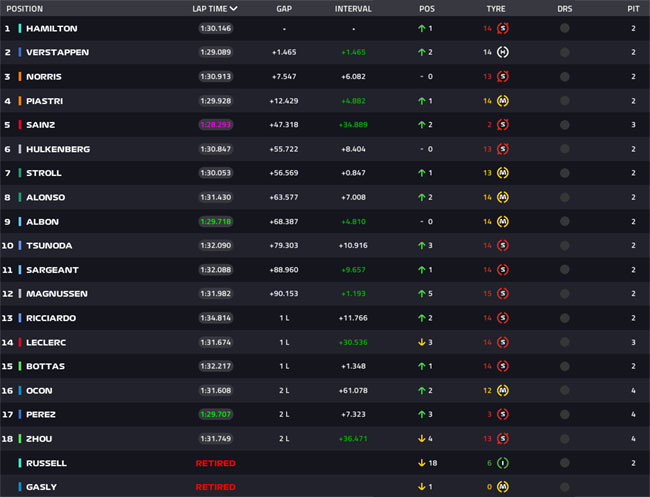The width and height of the screenshot is (650, 497).
Task: Select the TSUNODA driver name
Action: point(49,245)
